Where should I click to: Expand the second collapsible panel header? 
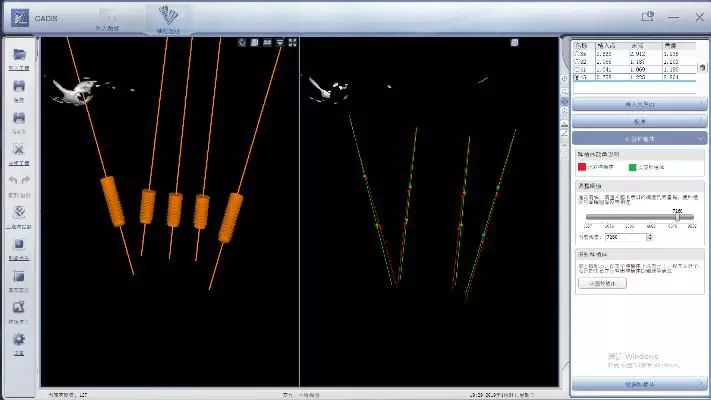639,120
